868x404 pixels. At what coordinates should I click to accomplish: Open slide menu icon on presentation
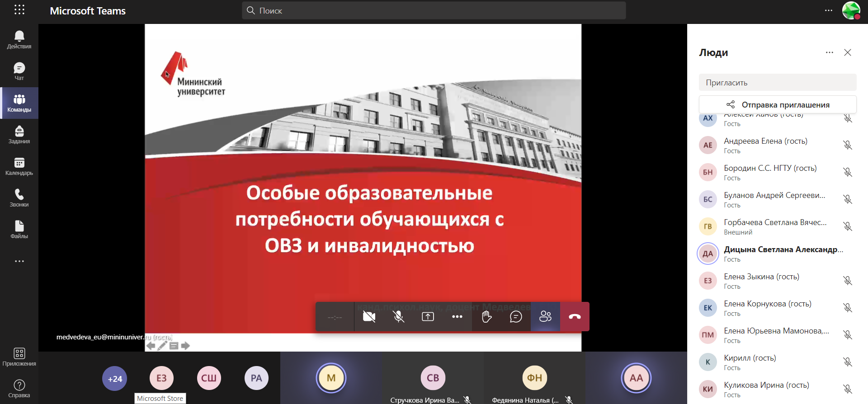(x=174, y=346)
